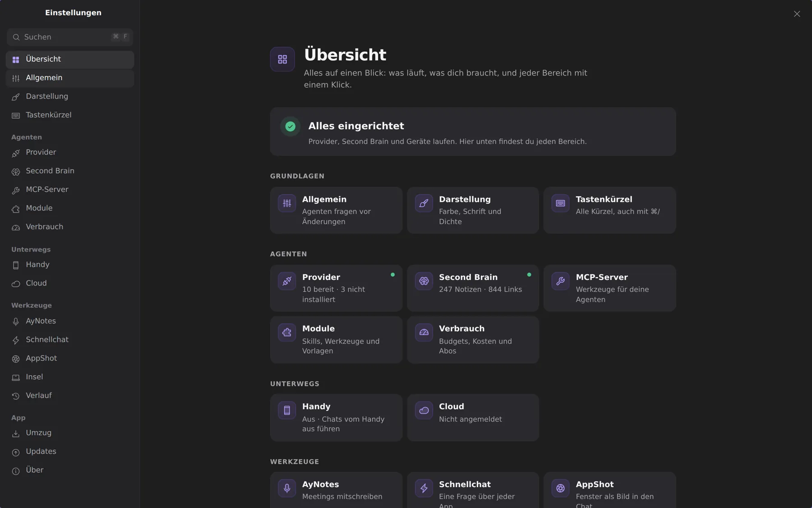Click the Second Brain card brain icon
This screenshot has width=812, height=508.
coord(424,281)
